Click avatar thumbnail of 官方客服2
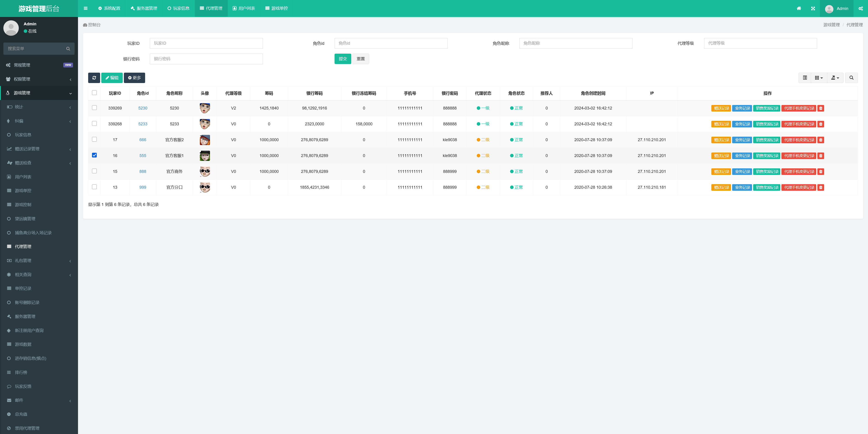This screenshot has height=434, width=868. point(205,140)
